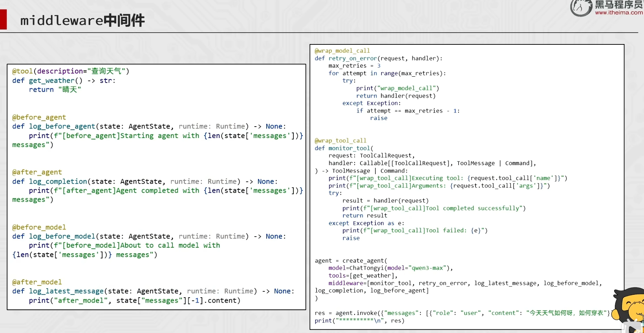This screenshot has height=333, width=644.
Task: Click the itheima horse logo icon
Action: 581,8
